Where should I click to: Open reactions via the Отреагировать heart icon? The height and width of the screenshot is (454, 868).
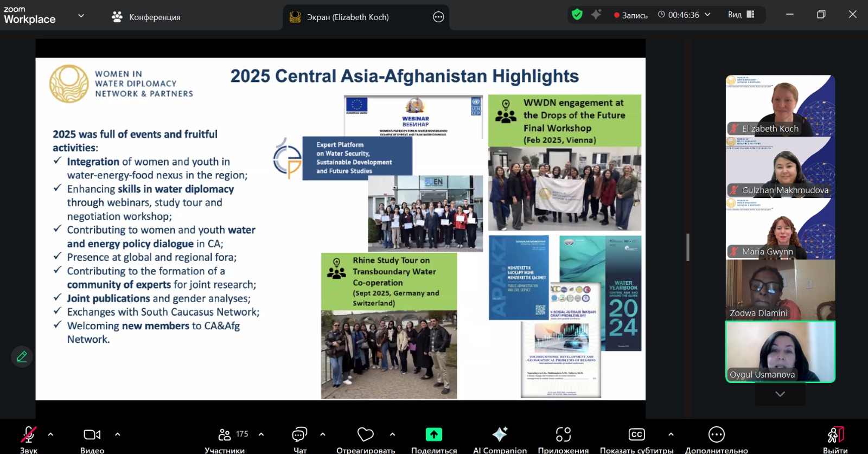365,435
